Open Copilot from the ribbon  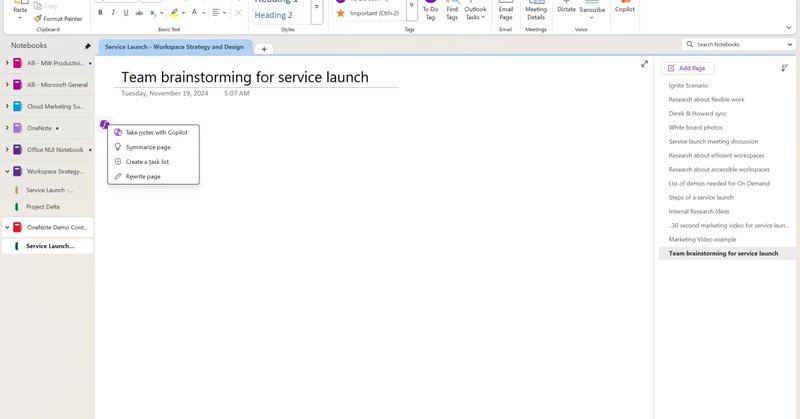pyautogui.click(x=624, y=7)
